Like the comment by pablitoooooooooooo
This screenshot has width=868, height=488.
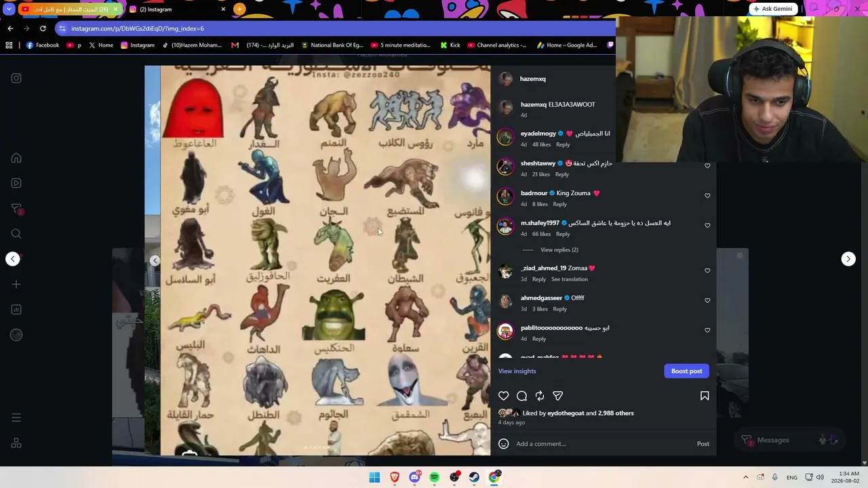(707, 331)
